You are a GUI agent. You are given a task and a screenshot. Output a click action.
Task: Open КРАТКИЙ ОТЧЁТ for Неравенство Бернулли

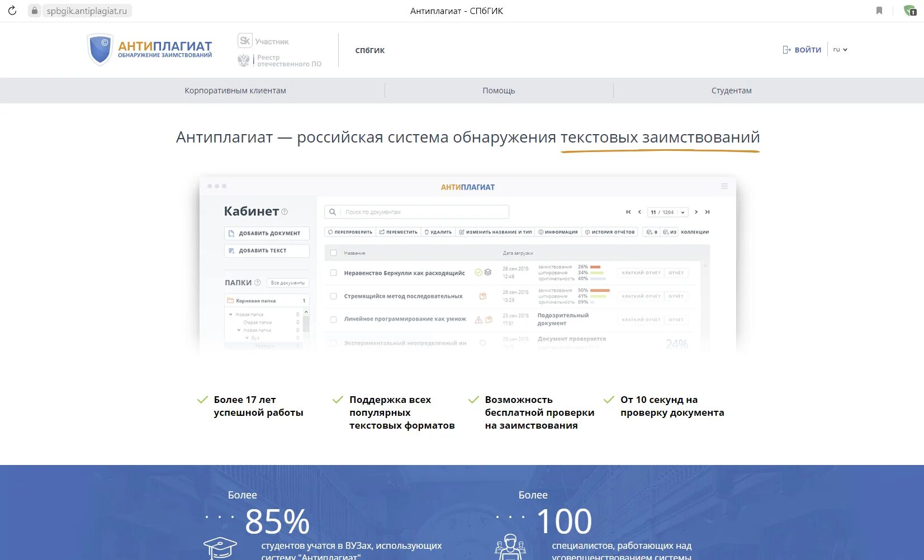coord(641,273)
